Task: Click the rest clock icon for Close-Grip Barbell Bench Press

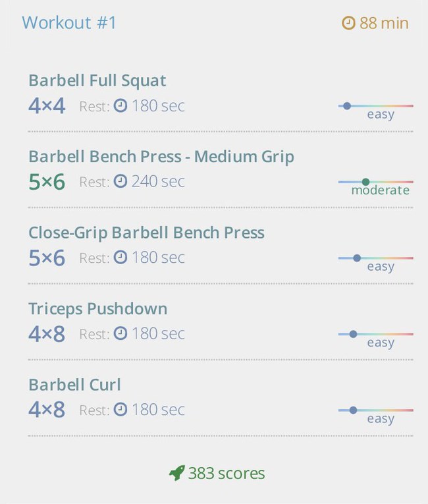Action: (120, 258)
